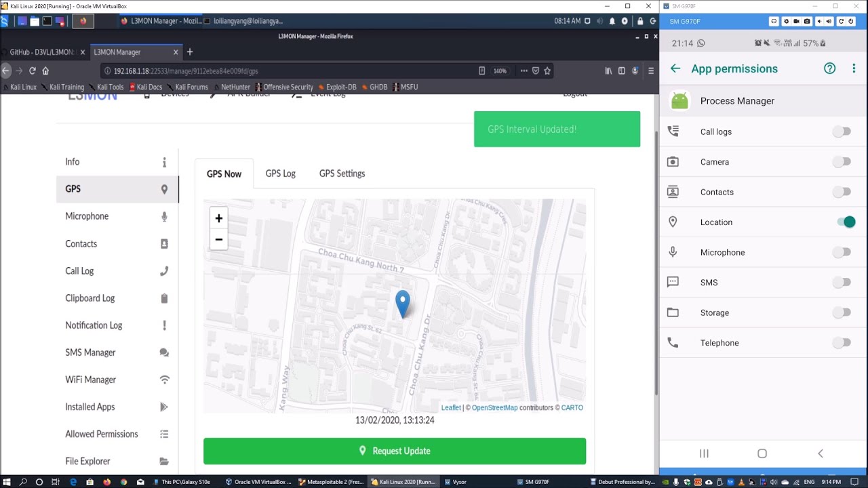Open WiFi Manager in the sidebar
868x488 pixels.
[117, 380]
